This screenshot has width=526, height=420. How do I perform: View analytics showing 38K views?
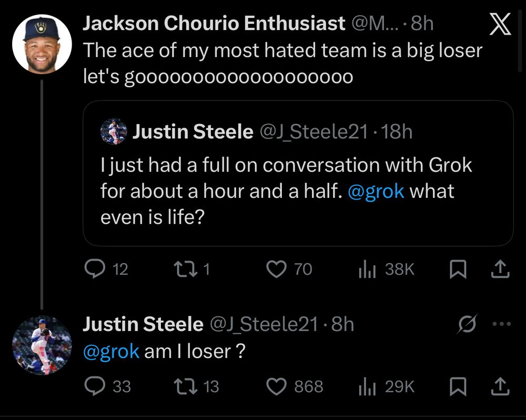pos(367,269)
